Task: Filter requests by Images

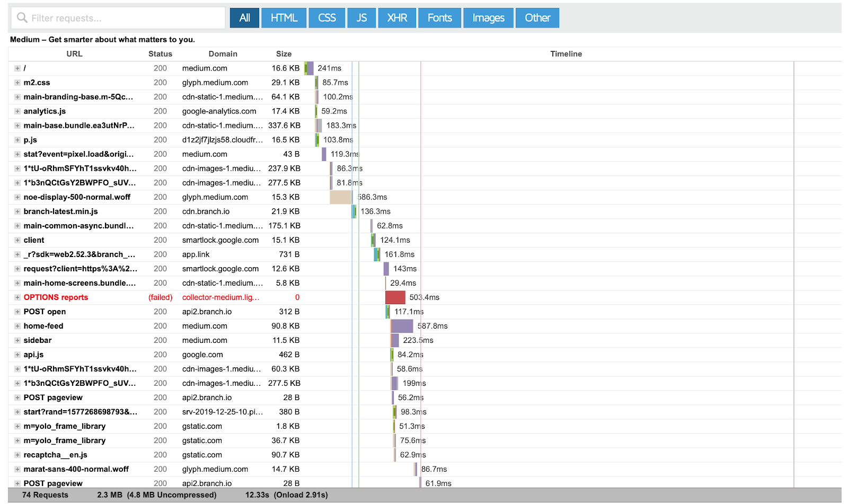Action: click(x=488, y=18)
